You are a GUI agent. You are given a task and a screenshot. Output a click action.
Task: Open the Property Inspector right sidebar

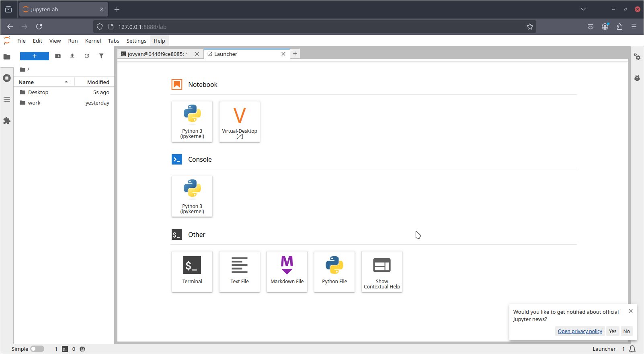click(x=637, y=57)
